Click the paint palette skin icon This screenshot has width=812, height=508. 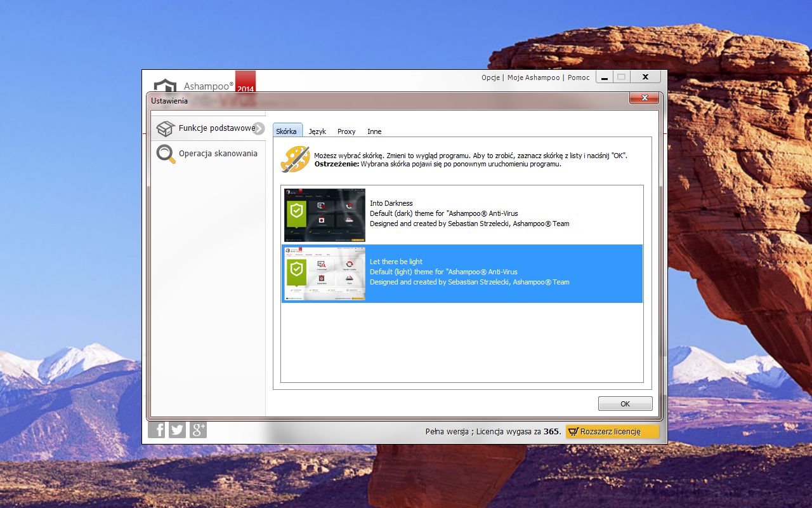coord(295,159)
